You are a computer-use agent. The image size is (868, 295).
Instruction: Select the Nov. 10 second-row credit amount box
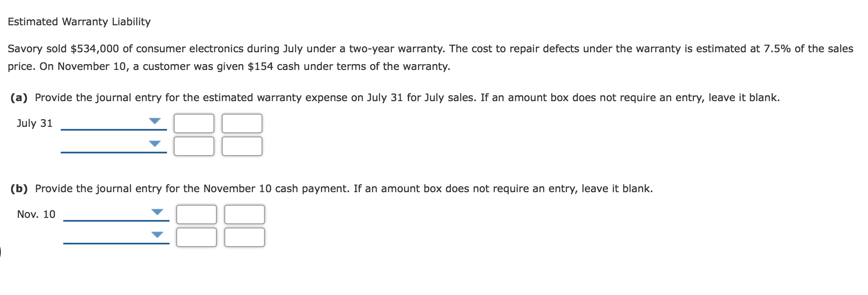click(244, 237)
